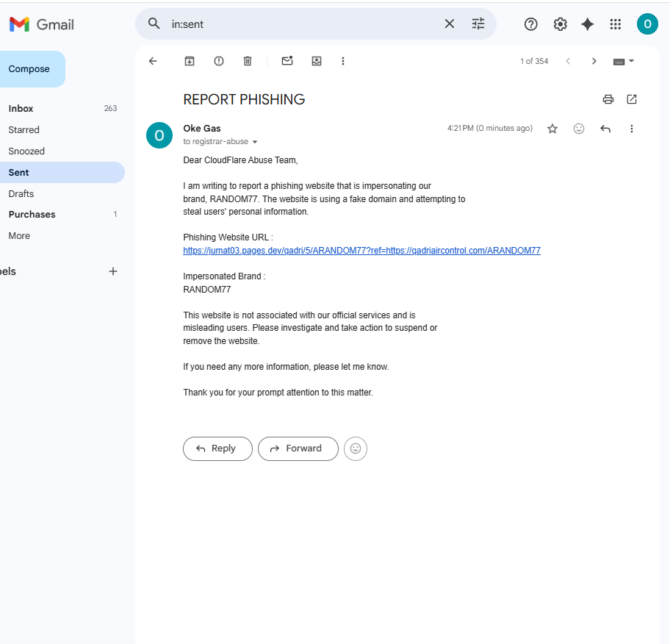
Task: Expand recipient details arrow beside registrar-abuse
Action: coord(255,142)
